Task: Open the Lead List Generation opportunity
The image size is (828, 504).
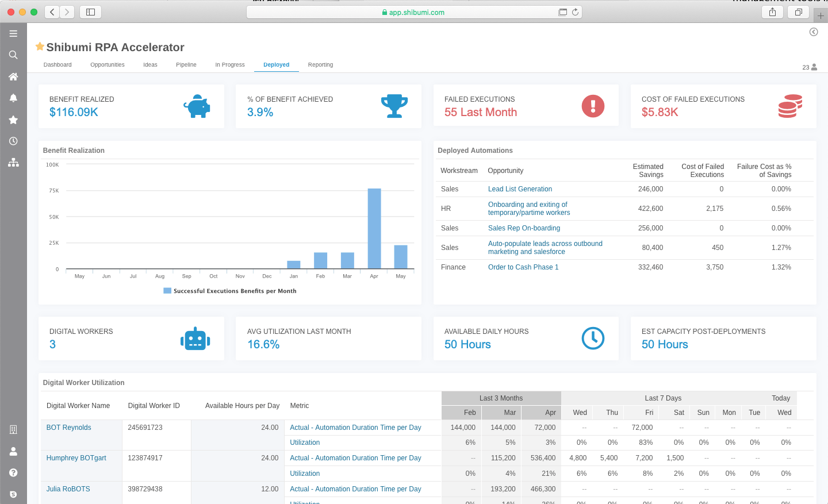Action: coord(520,189)
